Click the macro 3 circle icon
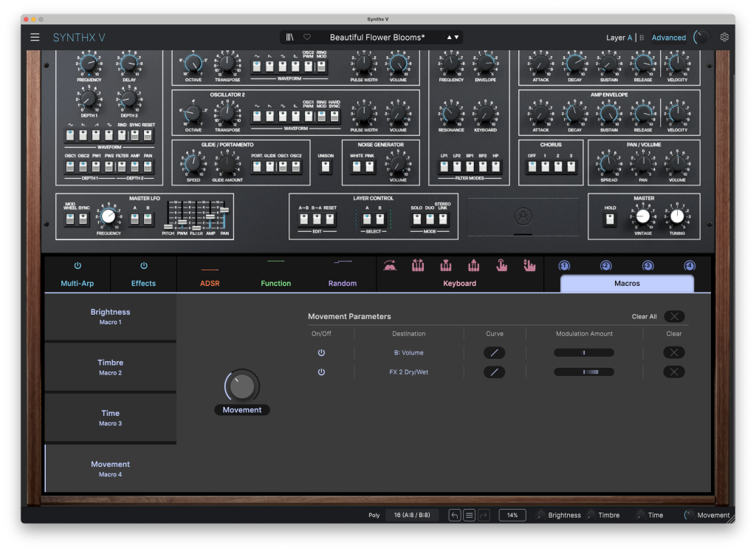The height and width of the screenshot is (551, 756). pos(648,266)
